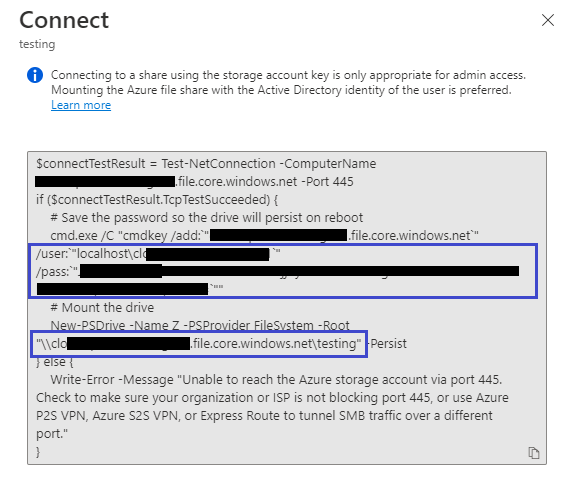Click the '# Mount the drive' comment
This screenshot has height=481, width=561.
102,307
